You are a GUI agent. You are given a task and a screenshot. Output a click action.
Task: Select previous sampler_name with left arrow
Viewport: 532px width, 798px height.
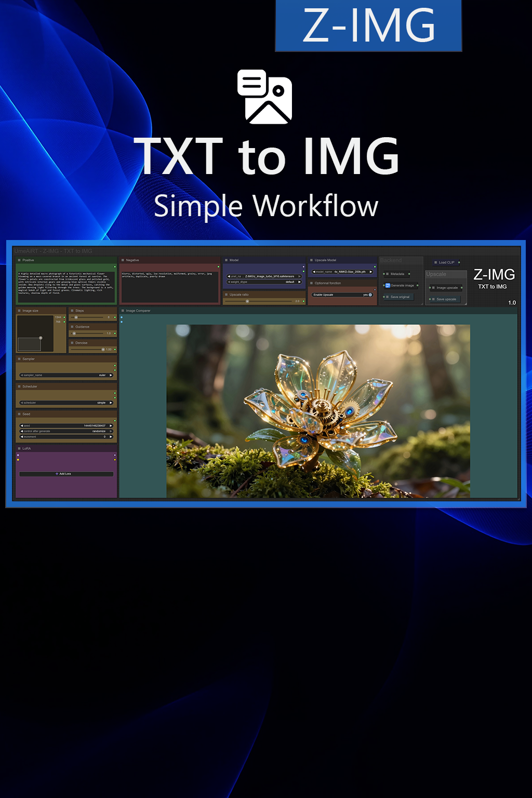tap(22, 375)
